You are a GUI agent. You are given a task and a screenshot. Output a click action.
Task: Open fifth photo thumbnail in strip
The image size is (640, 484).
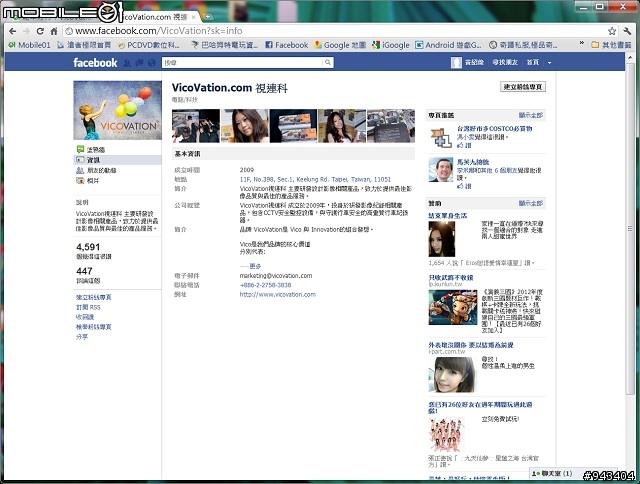(x=391, y=126)
